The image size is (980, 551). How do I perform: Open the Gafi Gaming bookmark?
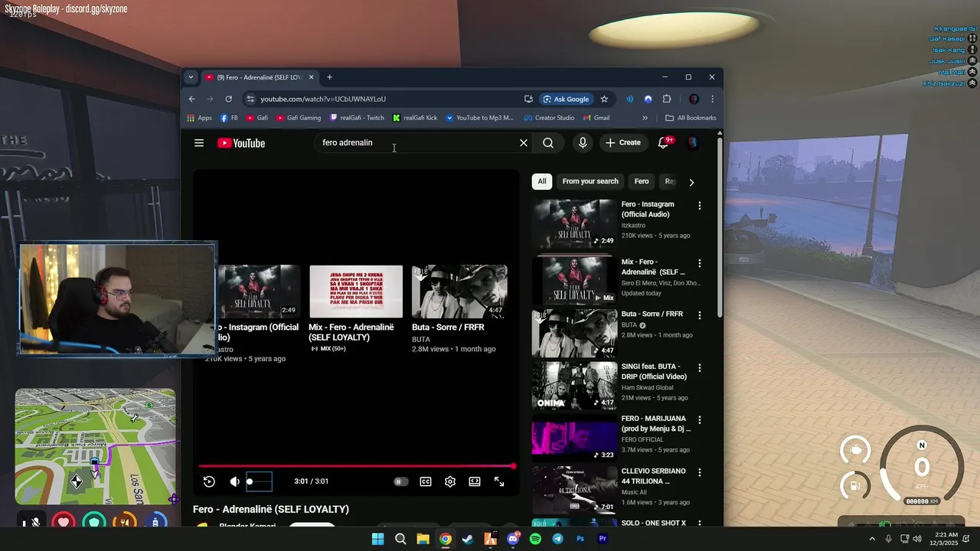[x=299, y=118]
